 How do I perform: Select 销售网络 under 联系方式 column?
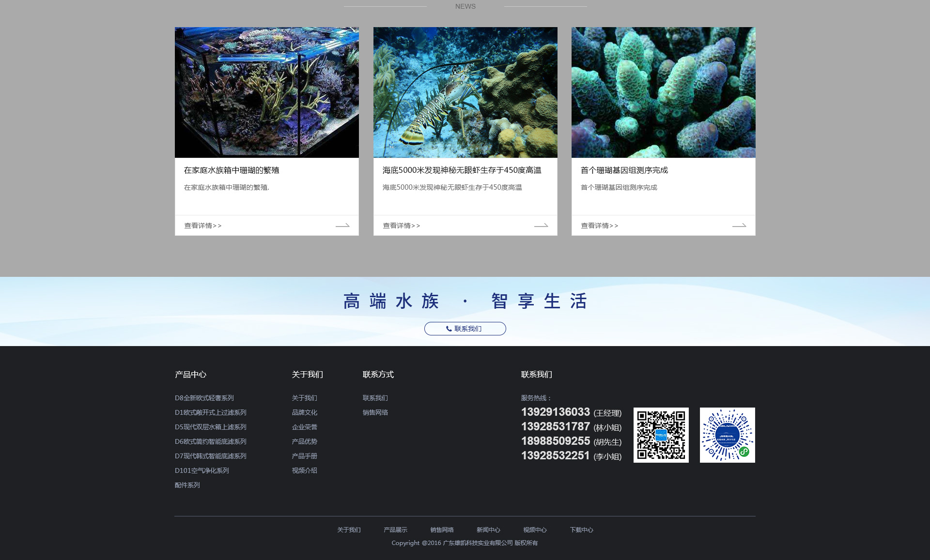pos(375,412)
